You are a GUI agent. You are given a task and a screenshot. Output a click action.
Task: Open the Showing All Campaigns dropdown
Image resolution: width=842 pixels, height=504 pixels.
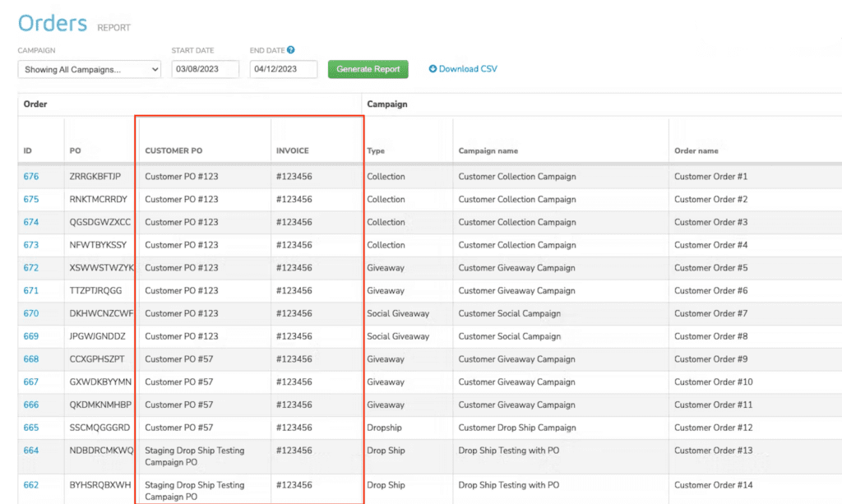tap(89, 70)
